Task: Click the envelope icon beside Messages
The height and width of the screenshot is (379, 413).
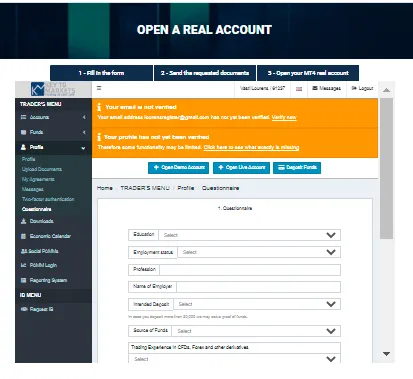Action: tap(315, 88)
